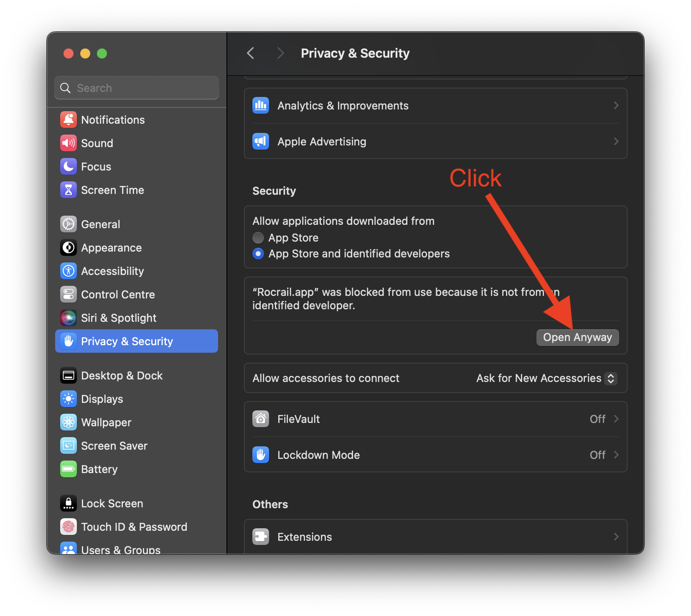
Task: Open the Extensions row
Action: [x=435, y=537]
